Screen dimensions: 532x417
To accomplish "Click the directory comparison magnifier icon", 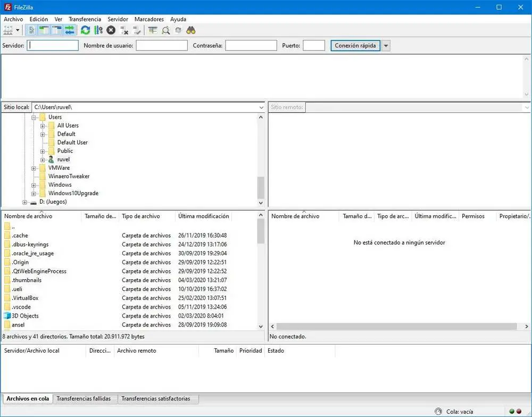I will click(165, 30).
